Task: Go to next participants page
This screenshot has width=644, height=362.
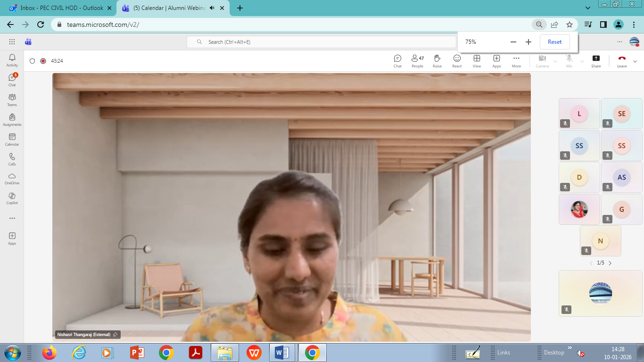Action: coord(610,263)
